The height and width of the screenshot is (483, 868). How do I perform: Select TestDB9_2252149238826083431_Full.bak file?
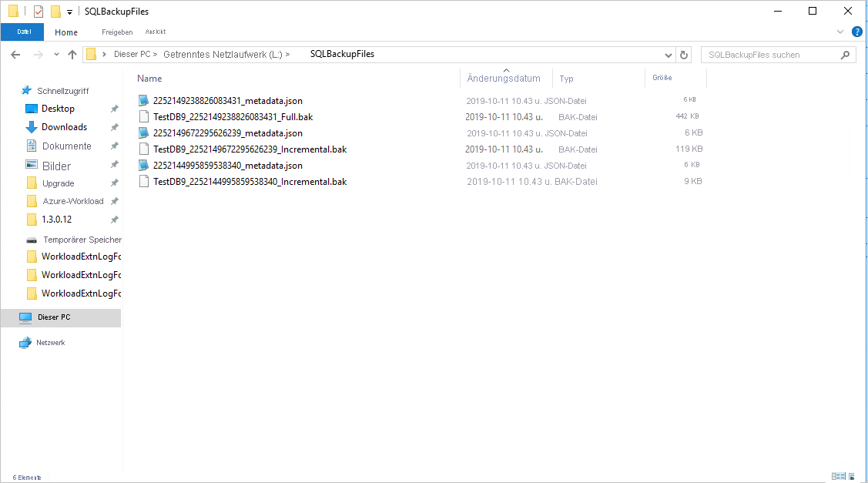click(x=233, y=117)
